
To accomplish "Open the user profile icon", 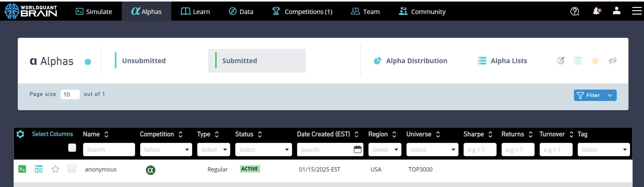I will 616,11.
